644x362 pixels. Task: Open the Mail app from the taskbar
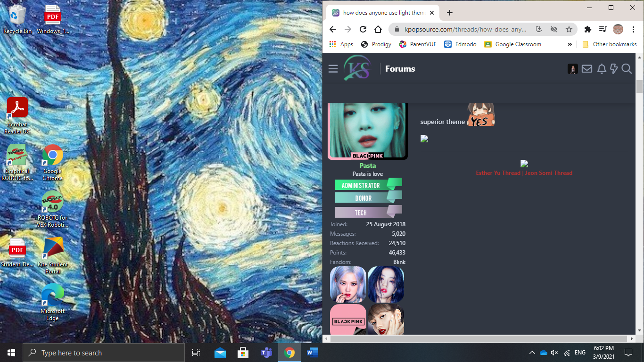point(220,353)
